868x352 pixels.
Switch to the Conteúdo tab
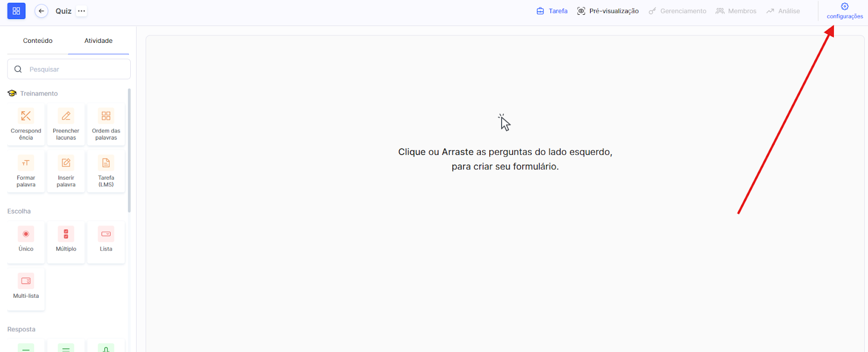tap(38, 41)
